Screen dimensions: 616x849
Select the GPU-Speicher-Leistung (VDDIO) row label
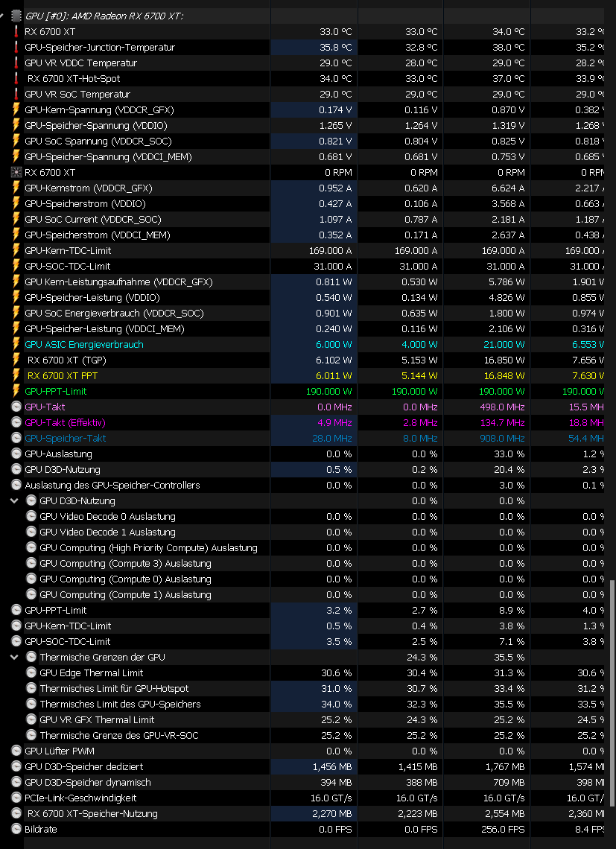pyautogui.click(x=92, y=298)
